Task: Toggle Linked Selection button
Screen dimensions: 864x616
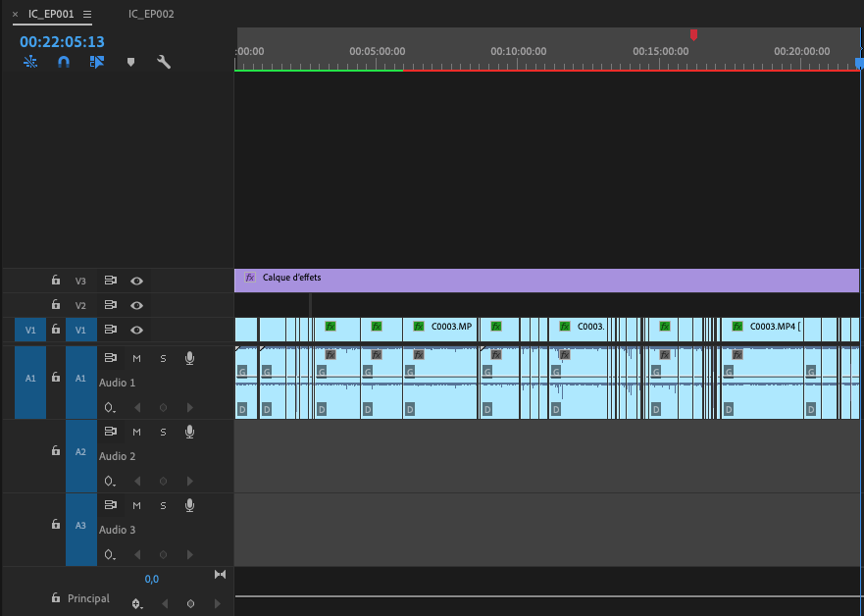Action: (x=96, y=62)
